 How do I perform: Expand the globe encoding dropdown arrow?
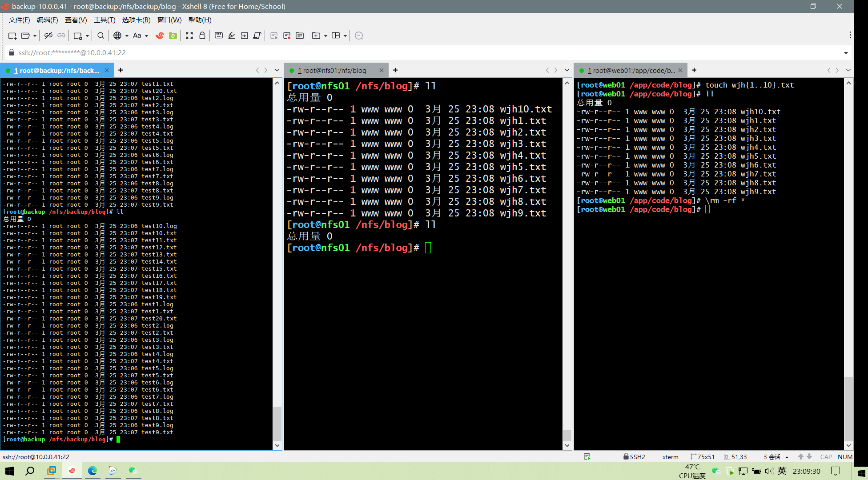[127, 36]
